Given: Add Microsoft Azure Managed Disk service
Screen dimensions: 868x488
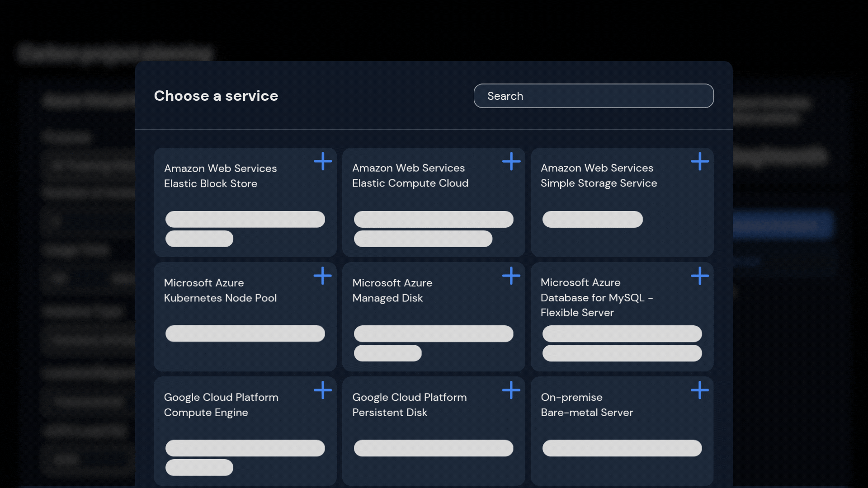Looking at the screenshot, I should pos(511,276).
